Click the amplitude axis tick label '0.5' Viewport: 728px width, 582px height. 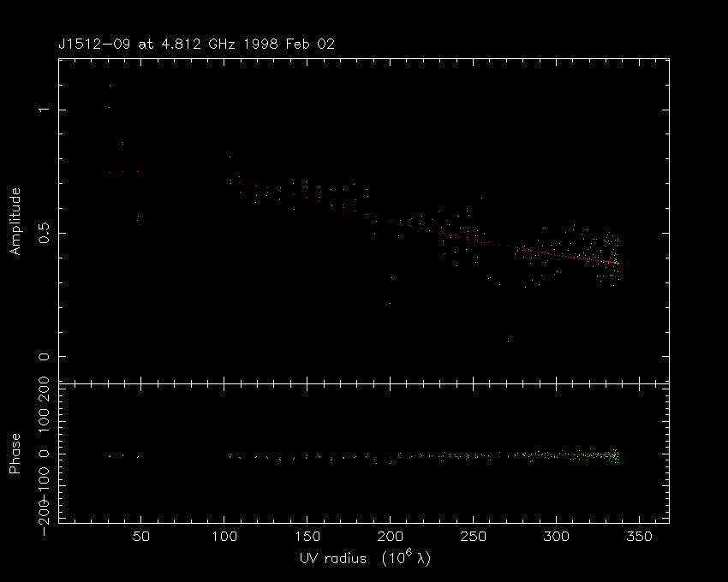[x=44, y=233]
